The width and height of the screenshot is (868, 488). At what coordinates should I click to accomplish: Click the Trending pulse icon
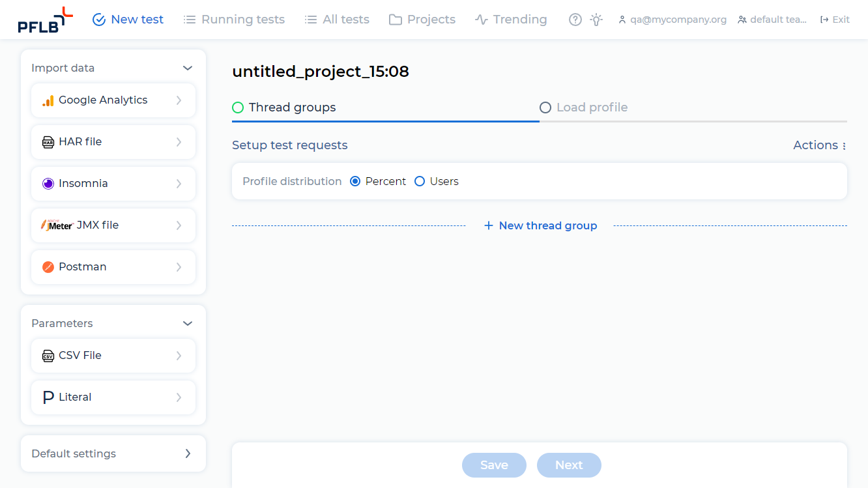pyautogui.click(x=482, y=20)
